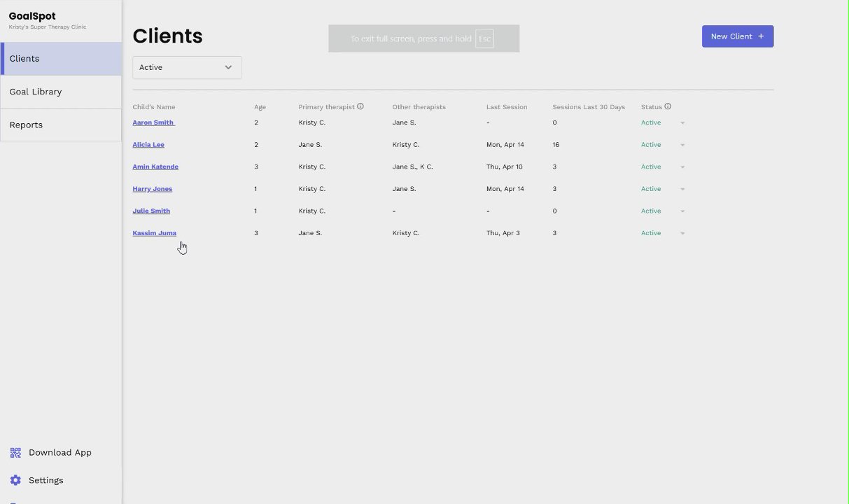Image resolution: width=849 pixels, height=504 pixels.
Task: Go to the Goal Library section
Action: click(36, 92)
